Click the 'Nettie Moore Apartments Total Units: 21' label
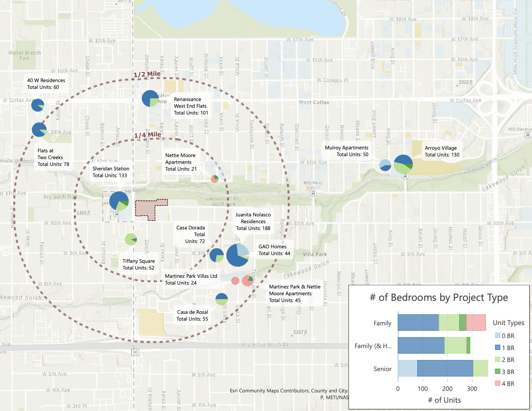Viewport: 532px width, 411px height. (181, 162)
